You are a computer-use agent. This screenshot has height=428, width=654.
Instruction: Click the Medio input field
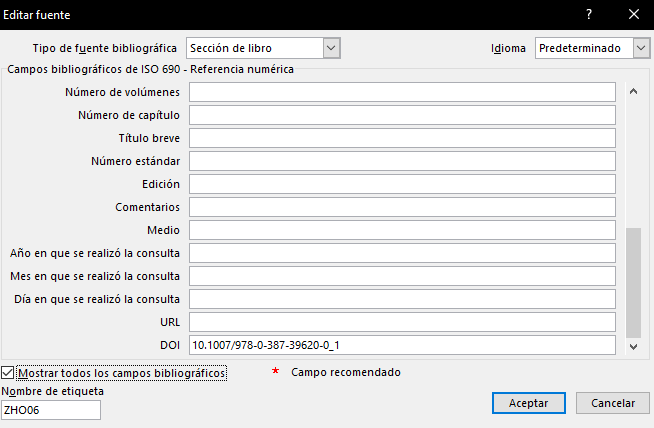[402, 230]
